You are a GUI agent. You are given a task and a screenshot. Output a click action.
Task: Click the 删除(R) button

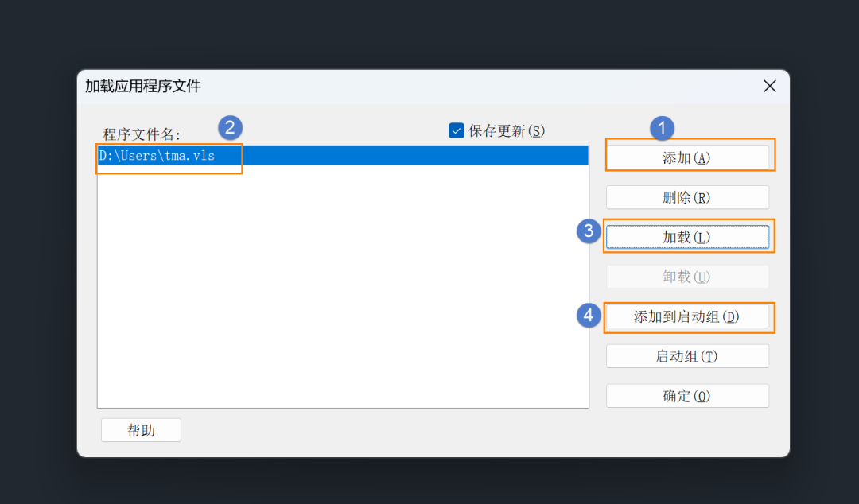687,197
